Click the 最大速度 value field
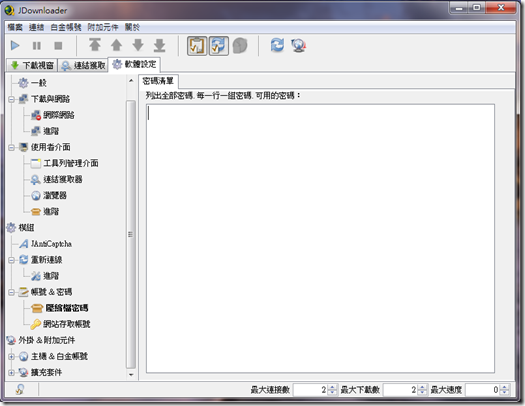Screen dimensions: 525x406 [x=482, y=390]
